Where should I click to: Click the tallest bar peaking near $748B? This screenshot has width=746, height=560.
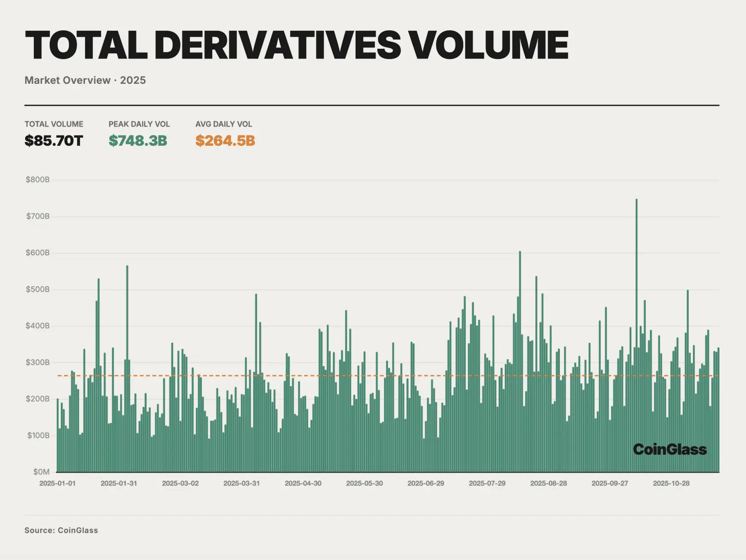click(636, 336)
